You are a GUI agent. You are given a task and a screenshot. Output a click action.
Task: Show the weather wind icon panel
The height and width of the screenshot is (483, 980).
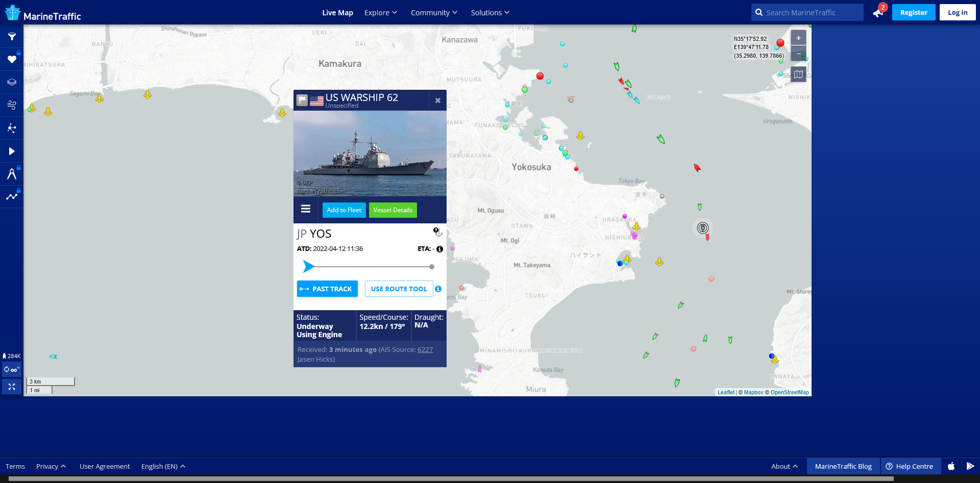pos(12,105)
